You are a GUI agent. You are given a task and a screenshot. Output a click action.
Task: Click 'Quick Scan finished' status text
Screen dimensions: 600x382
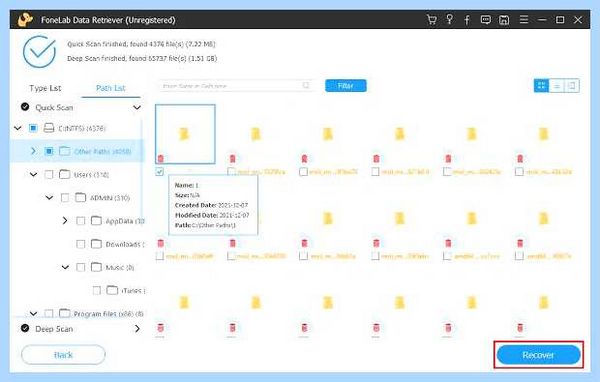tap(141, 44)
